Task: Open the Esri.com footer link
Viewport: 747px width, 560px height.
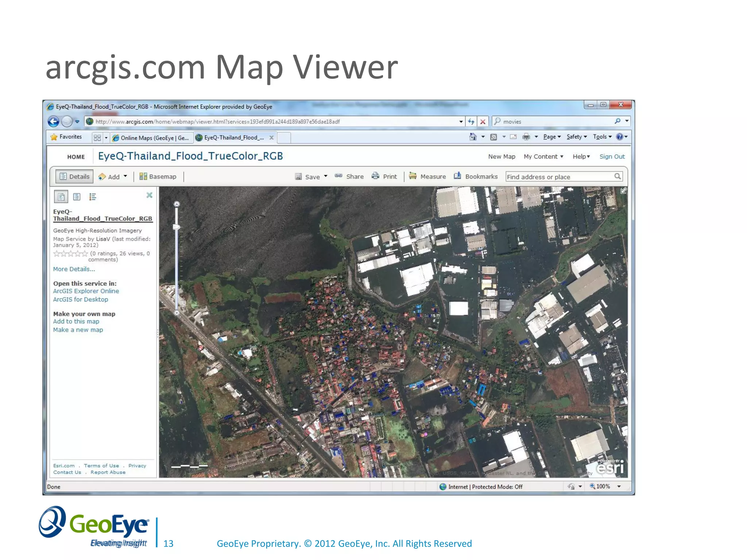Action: [64, 466]
